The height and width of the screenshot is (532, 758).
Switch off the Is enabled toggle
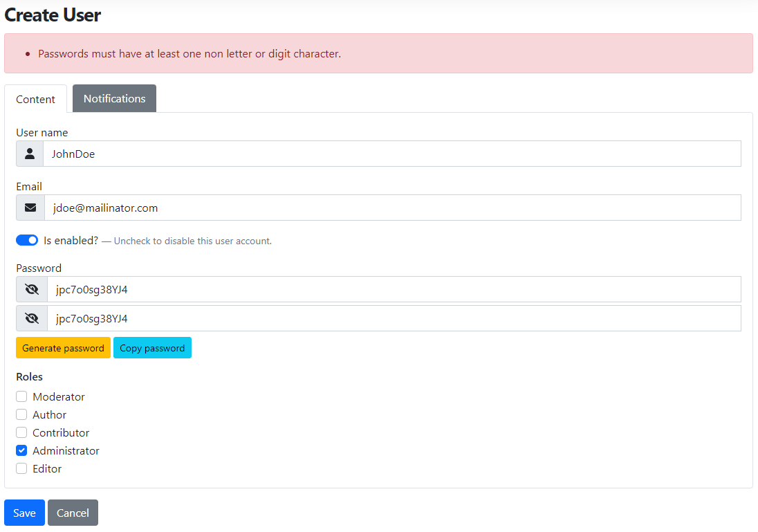tap(27, 240)
